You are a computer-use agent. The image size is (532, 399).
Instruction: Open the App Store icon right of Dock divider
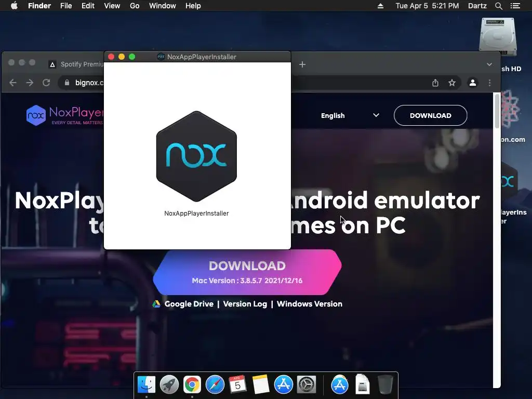[340, 385]
